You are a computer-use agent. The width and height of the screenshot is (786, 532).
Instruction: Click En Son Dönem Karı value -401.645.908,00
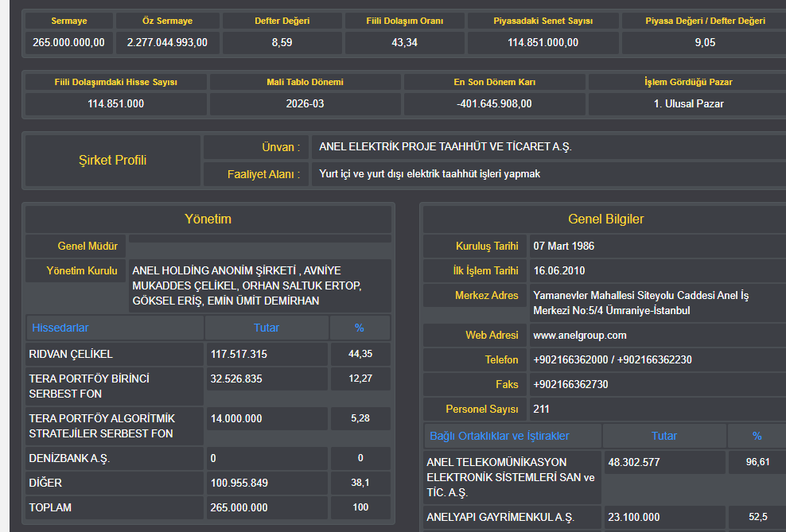tap(494, 103)
